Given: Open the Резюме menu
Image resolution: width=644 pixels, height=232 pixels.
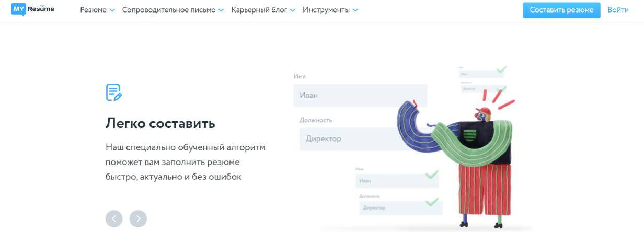Looking at the screenshot, I should [93, 10].
